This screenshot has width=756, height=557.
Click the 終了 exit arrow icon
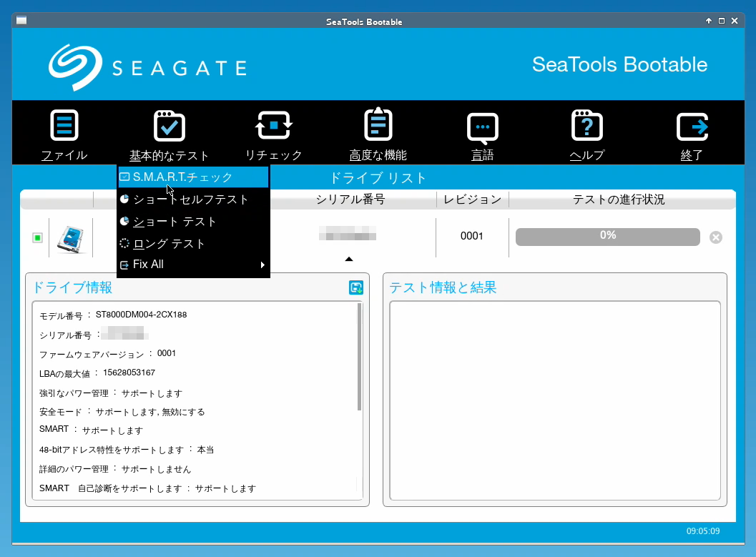click(692, 127)
